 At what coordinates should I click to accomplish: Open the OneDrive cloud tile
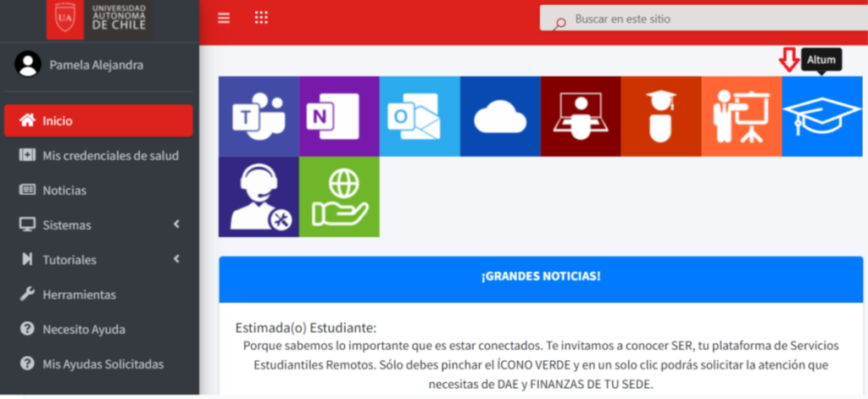click(500, 116)
